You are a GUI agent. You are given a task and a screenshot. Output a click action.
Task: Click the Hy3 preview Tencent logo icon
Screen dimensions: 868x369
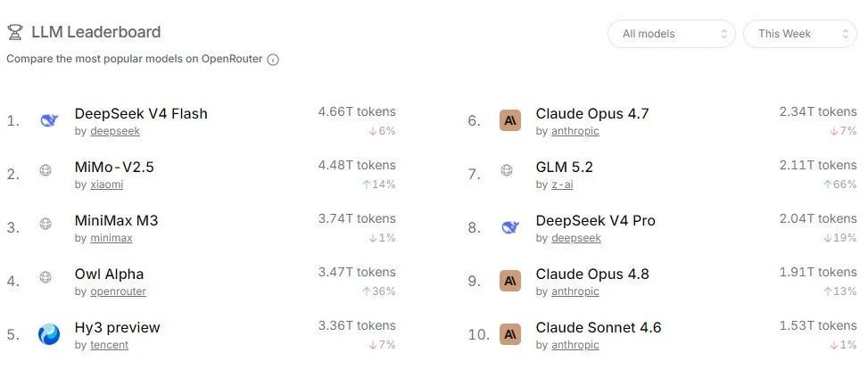pyautogui.click(x=49, y=335)
